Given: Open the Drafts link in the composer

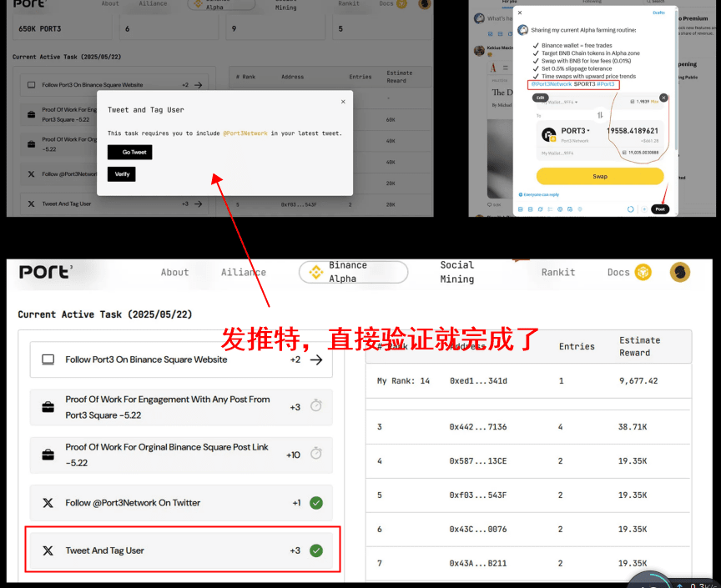Looking at the screenshot, I should (x=658, y=13).
